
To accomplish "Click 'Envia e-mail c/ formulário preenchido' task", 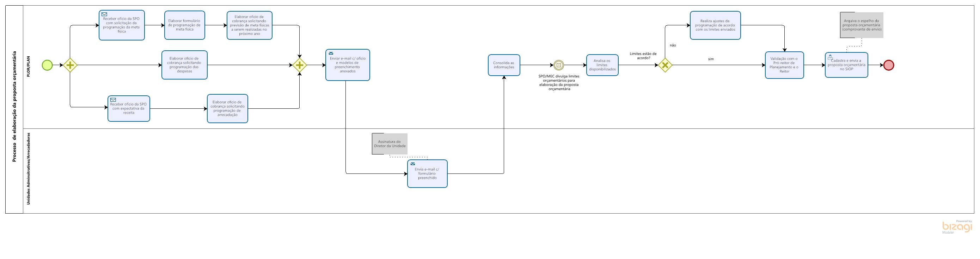I will click(427, 173).
